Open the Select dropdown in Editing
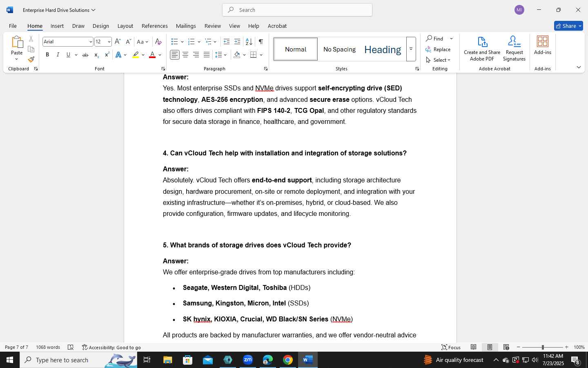 438,60
